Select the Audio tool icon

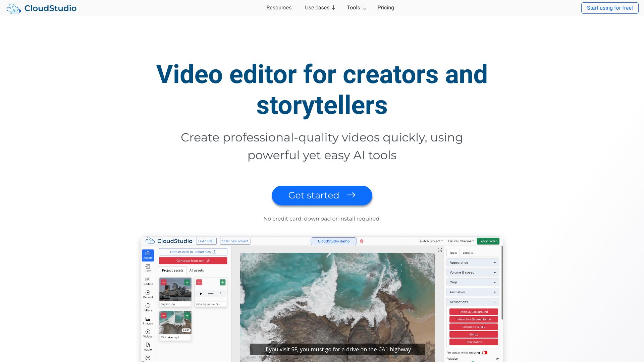[x=147, y=348]
